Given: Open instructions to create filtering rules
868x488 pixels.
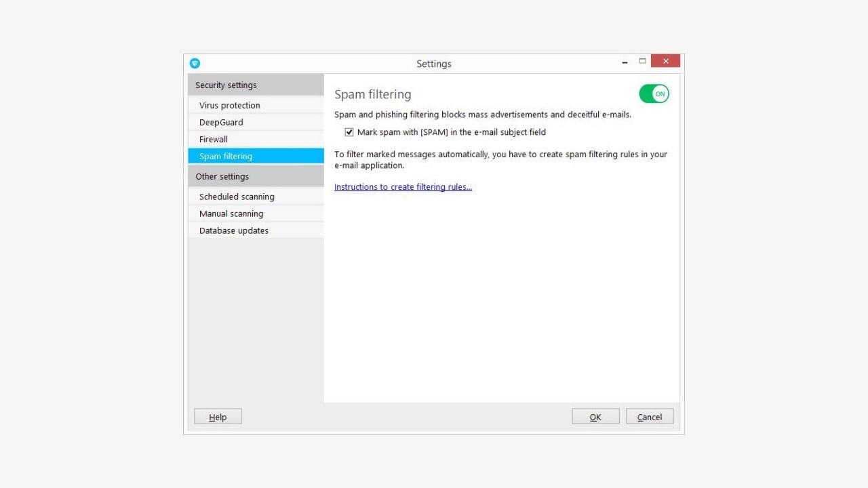Looking at the screenshot, I should 403,187.
